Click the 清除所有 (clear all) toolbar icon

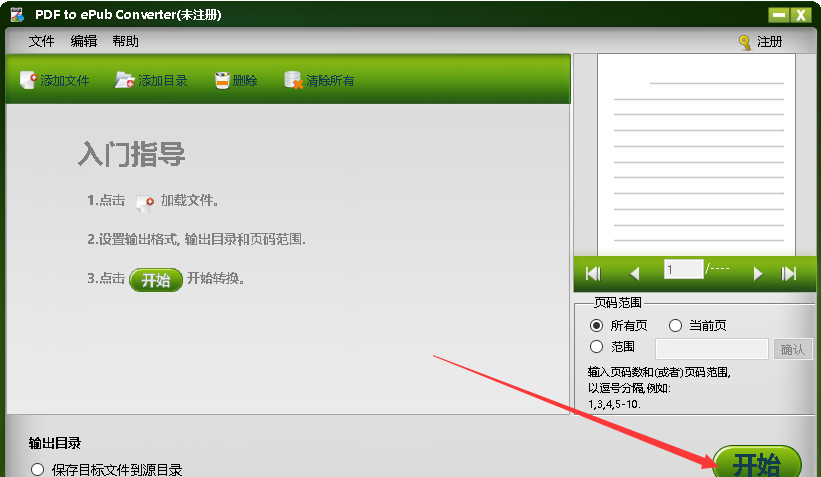(293, 80)
